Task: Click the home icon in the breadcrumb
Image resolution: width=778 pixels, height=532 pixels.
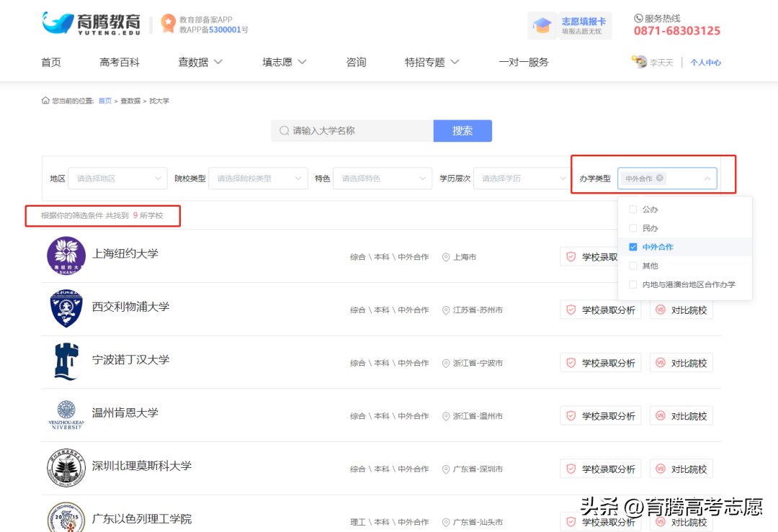Action: [45, 100]
